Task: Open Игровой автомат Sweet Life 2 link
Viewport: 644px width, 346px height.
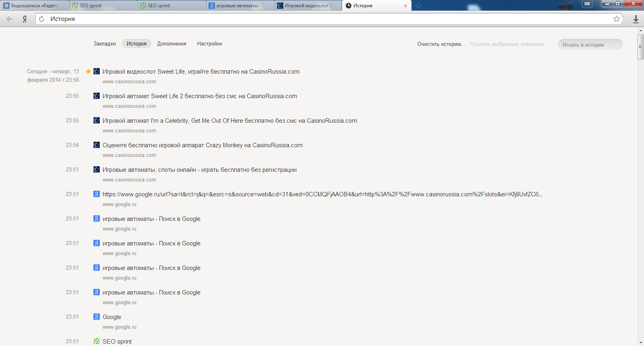Action: 200,96
